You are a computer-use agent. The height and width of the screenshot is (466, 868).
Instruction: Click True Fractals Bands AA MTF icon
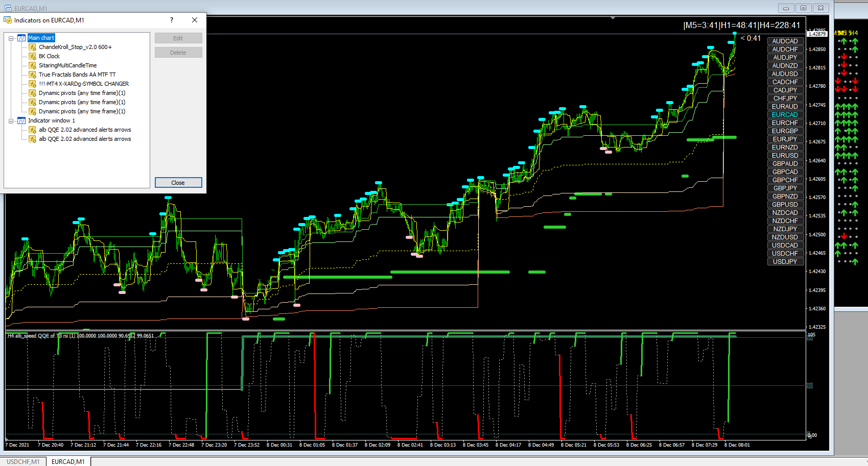tap(32, 75)
